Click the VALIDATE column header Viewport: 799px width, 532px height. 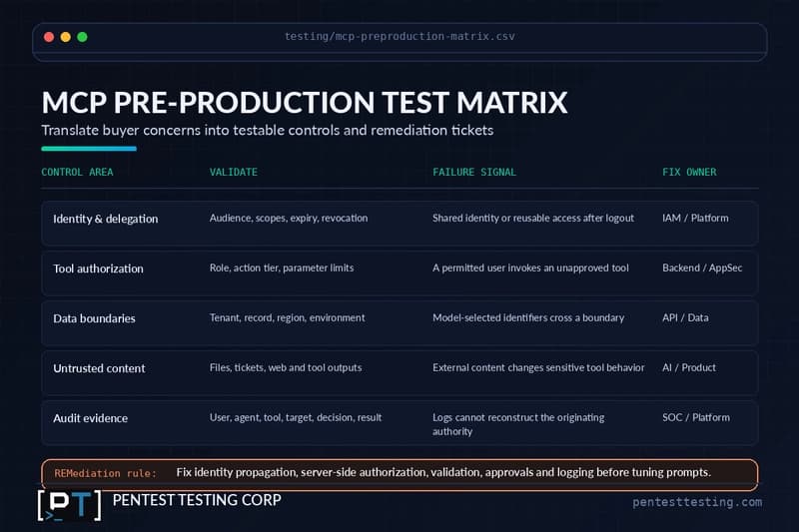[233, 172]
